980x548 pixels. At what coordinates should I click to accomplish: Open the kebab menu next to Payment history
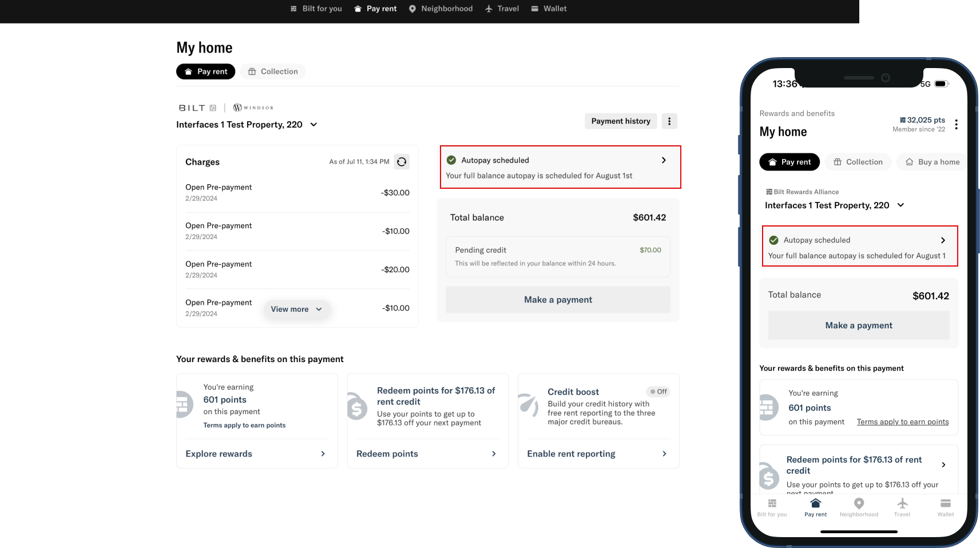coord(669,121)
